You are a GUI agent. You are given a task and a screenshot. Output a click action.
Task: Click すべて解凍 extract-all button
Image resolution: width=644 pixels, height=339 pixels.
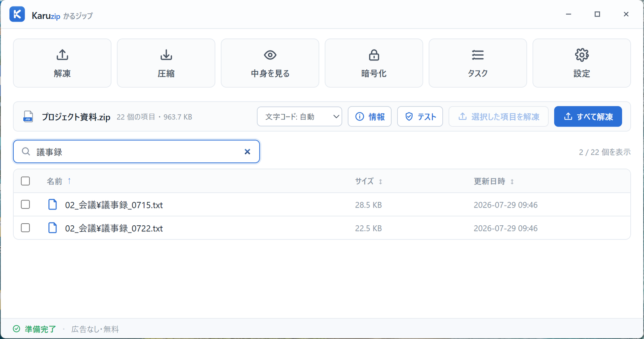pos(588,116)
